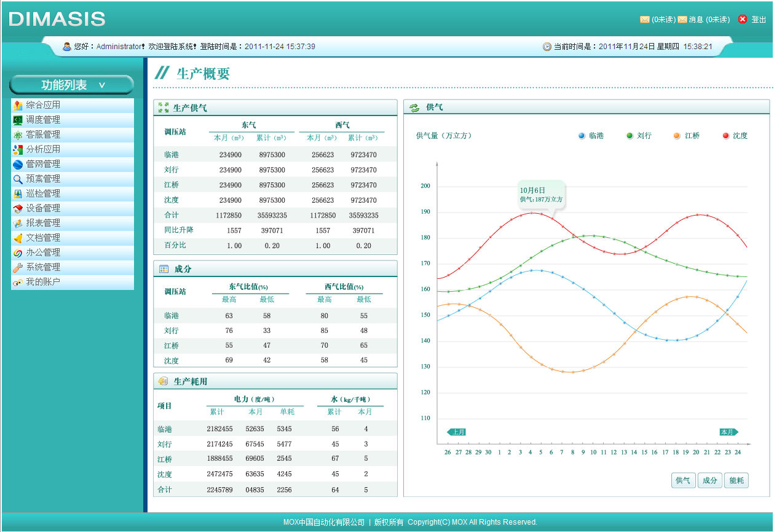The width and height of the screenshot is (774, 532).
Task: Click the 生产供气 panel expand-arrows icon
Action: coord(164,108)
